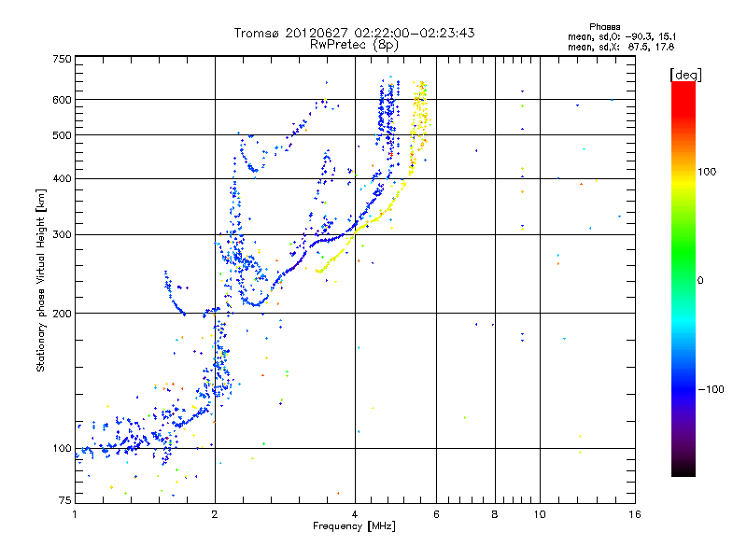Viewport: 747px width, 560px height.
Task: Click colorbar tick label '-100'
Action: tap(711, 389)
